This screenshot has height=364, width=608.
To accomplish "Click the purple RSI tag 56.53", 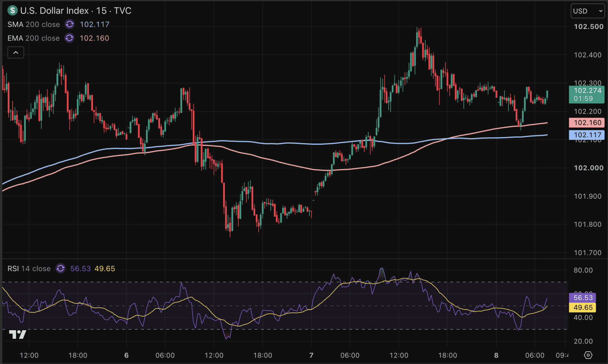I will [582, 298].
